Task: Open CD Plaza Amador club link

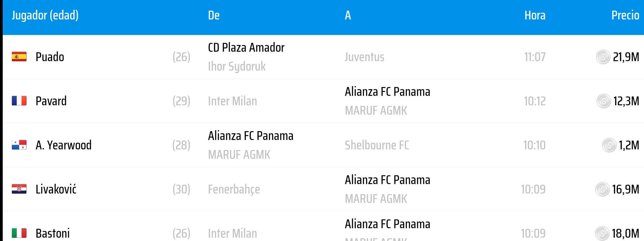Action: tap(246, 47)
